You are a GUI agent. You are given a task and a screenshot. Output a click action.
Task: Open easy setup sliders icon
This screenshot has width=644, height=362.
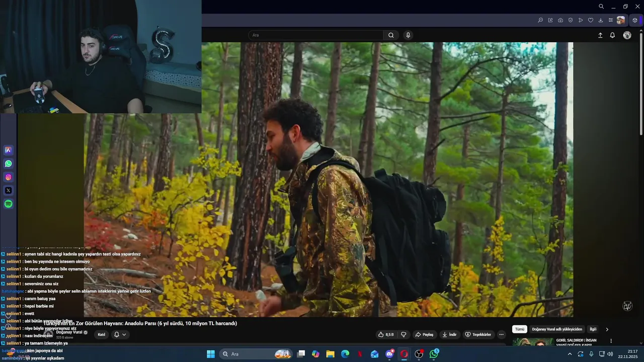(x=611, y=20)
